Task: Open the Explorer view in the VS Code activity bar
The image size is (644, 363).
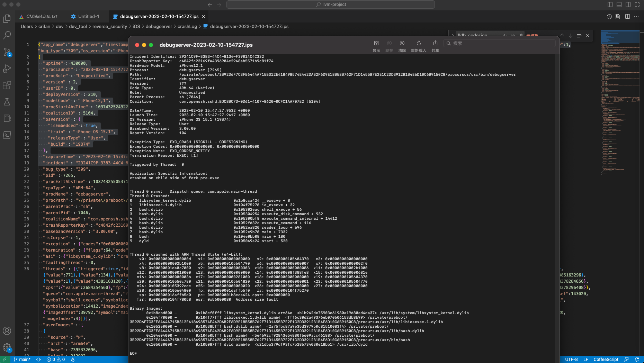Action: [x=7, y=18]
